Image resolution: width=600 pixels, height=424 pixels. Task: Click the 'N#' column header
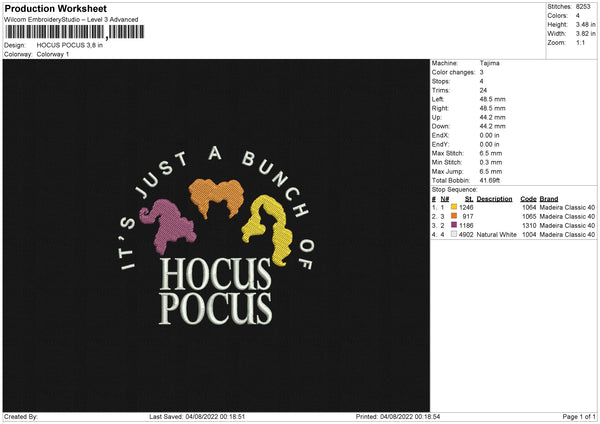(x=445, y=199)
